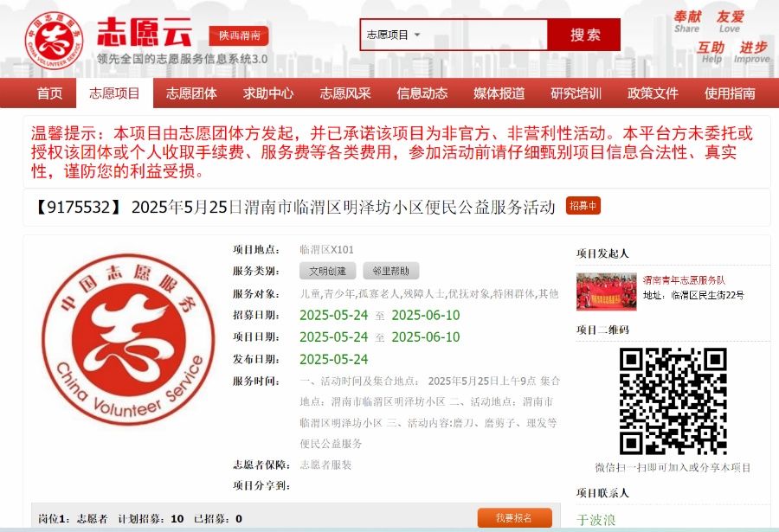
Task: Click contact name 于波浪
Action: [x=596, y=520]
